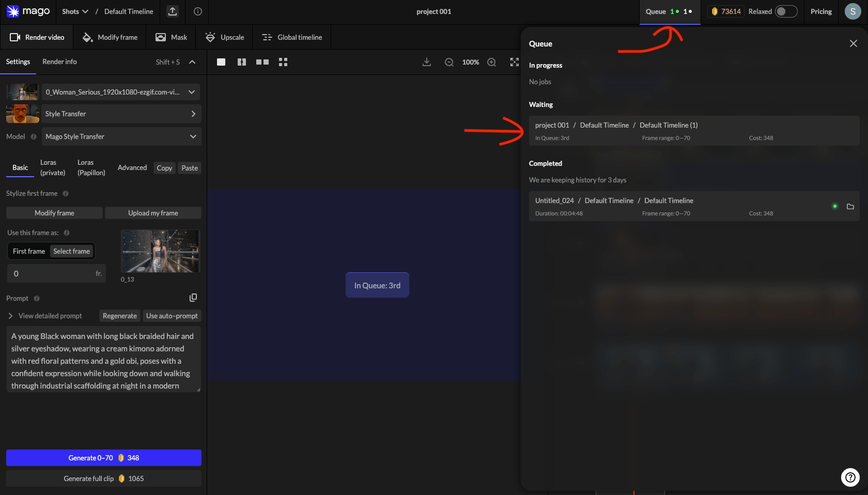Screen dimensions: 868x495
Task: Click Upload my frame button
Action: [x=153, y=213]
